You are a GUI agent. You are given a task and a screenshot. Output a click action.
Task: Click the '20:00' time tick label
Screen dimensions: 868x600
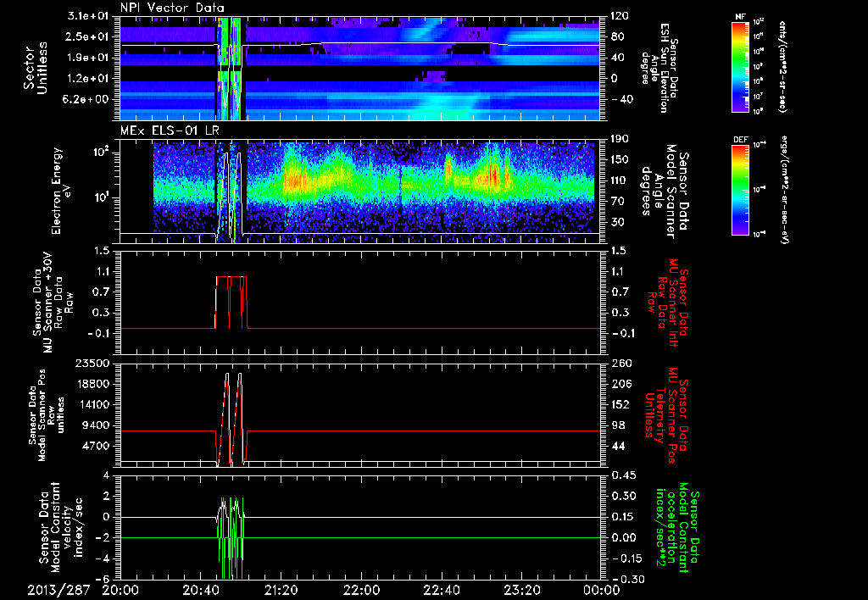tap(120, 591)
